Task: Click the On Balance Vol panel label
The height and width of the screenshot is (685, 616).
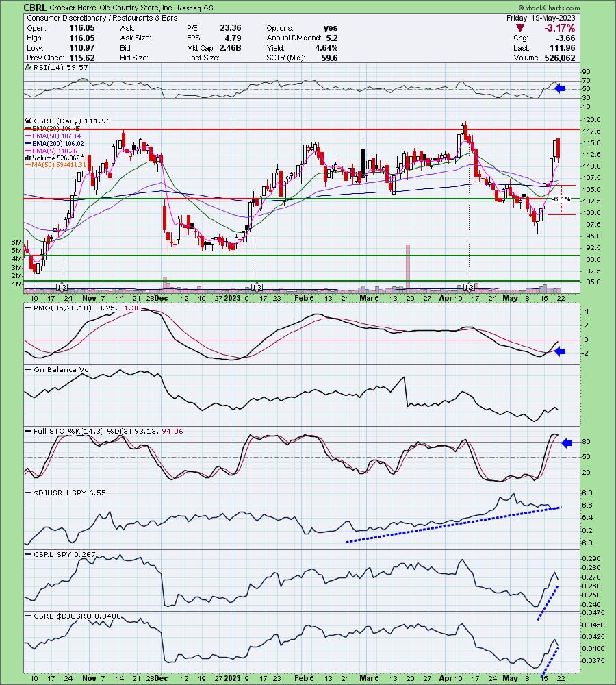Action: 59,370
